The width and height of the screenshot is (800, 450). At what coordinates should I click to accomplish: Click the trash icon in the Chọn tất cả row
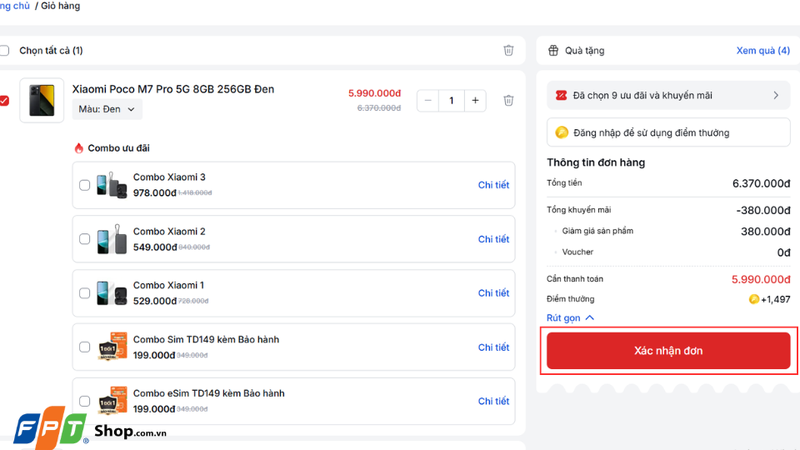pyautogui.click(x=508, y=50)
